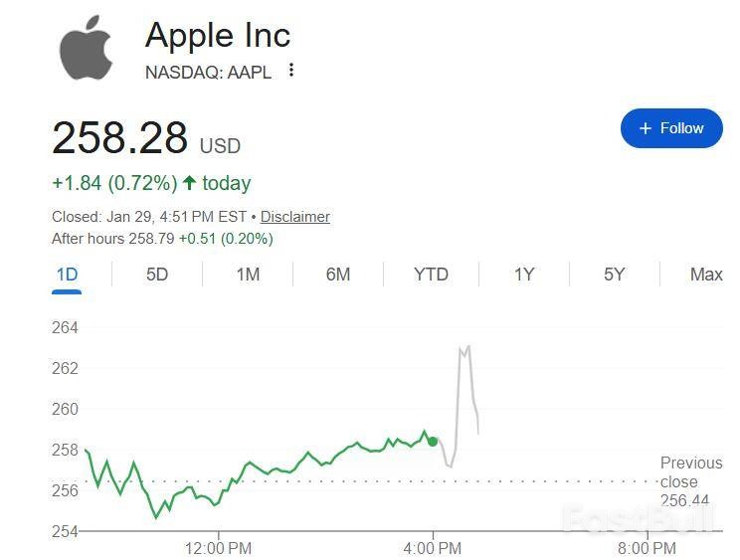This screenshot has width=740, height=560.
Task: Select the 1D time range tab
Action: tap(67, 275)
